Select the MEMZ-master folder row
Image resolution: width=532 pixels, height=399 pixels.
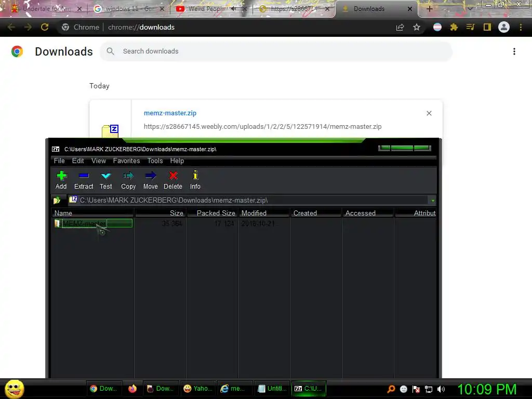94,223
